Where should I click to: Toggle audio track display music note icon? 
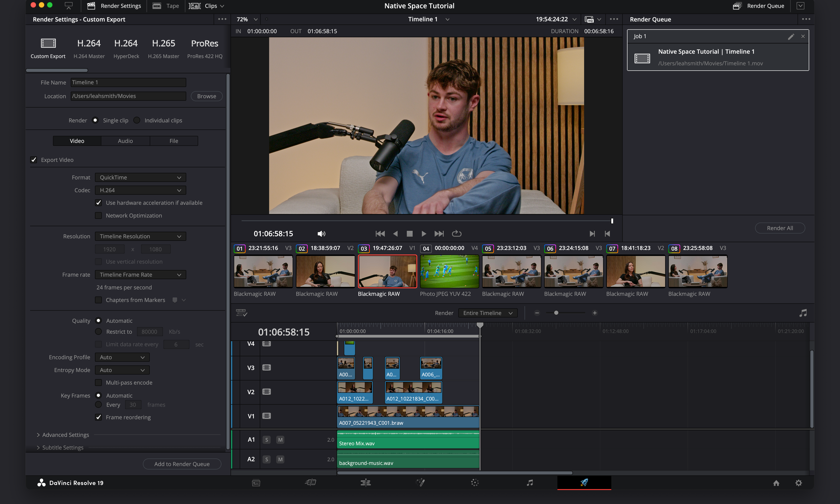pos(803,313)
